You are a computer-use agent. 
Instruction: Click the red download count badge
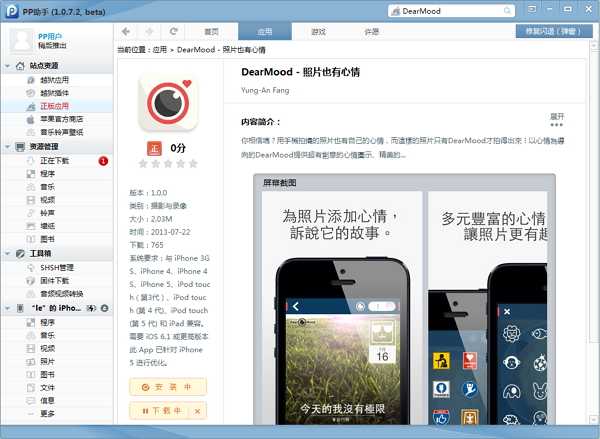click(103, 161)
